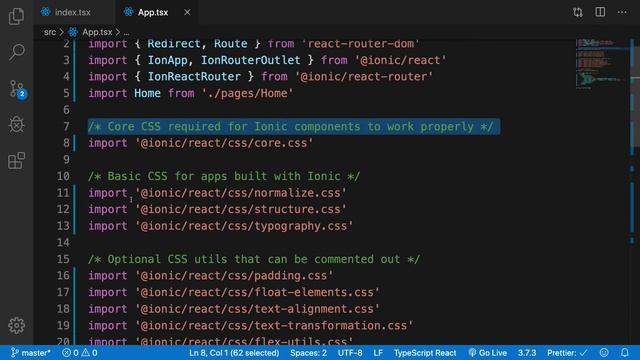Image resolution: width=640 pixels, height=360 pixels.
Task: Change the LF end of line sequence
Action: point(378,353)
